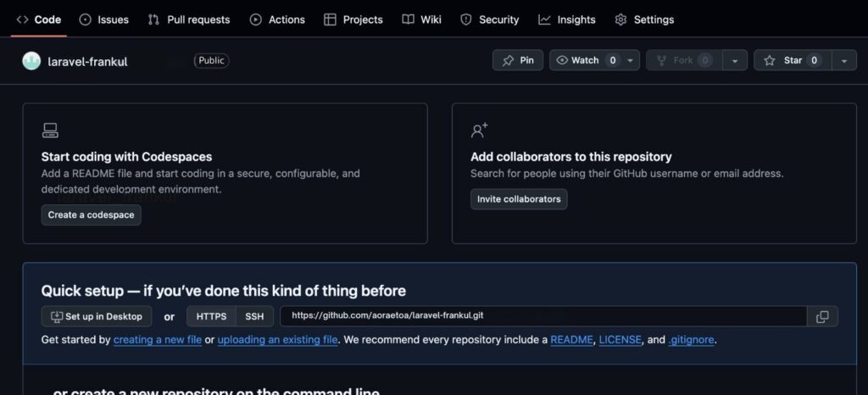The height and width of the screenshot is (395, 868).
Task: Switch to Pull requests tab
Action: pyautogui.click(x=189, y=19)
